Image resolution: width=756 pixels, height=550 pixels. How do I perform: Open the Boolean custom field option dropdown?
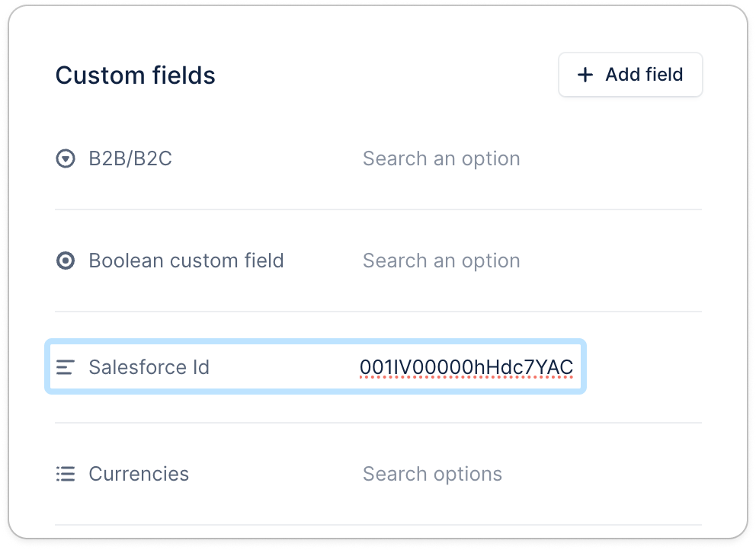point(441,261)
